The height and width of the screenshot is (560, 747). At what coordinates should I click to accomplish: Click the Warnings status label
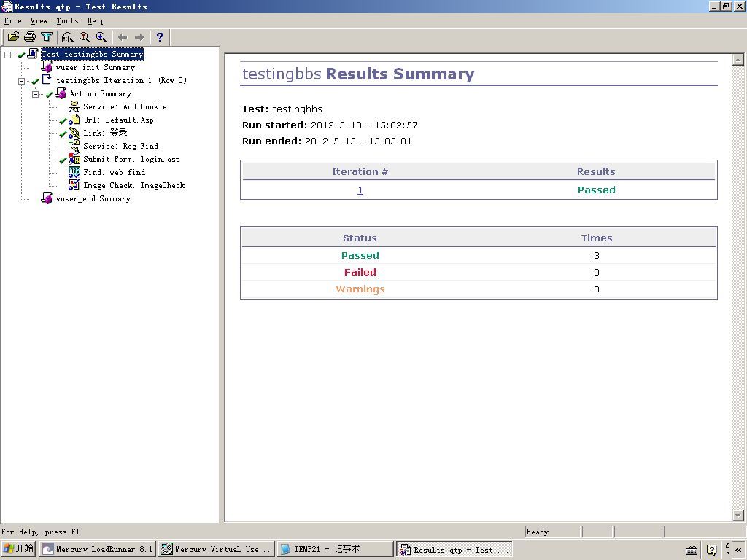[360, 289]
